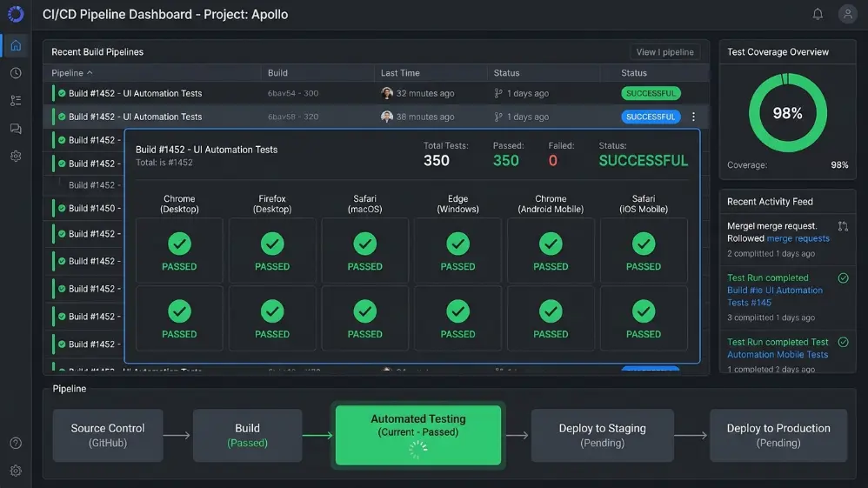Open the task list sidebar icon
The height and width of the screenshot is (488, 868).
point(16,100)
